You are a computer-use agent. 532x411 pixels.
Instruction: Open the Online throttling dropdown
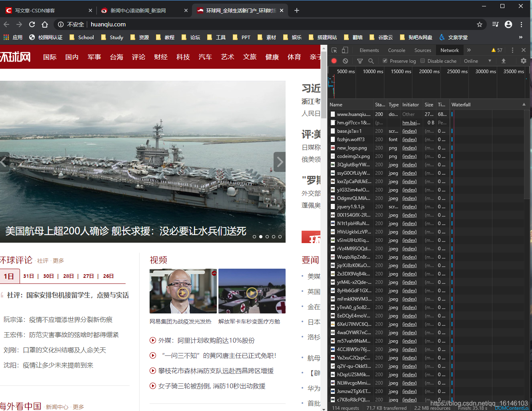[478, 61]
